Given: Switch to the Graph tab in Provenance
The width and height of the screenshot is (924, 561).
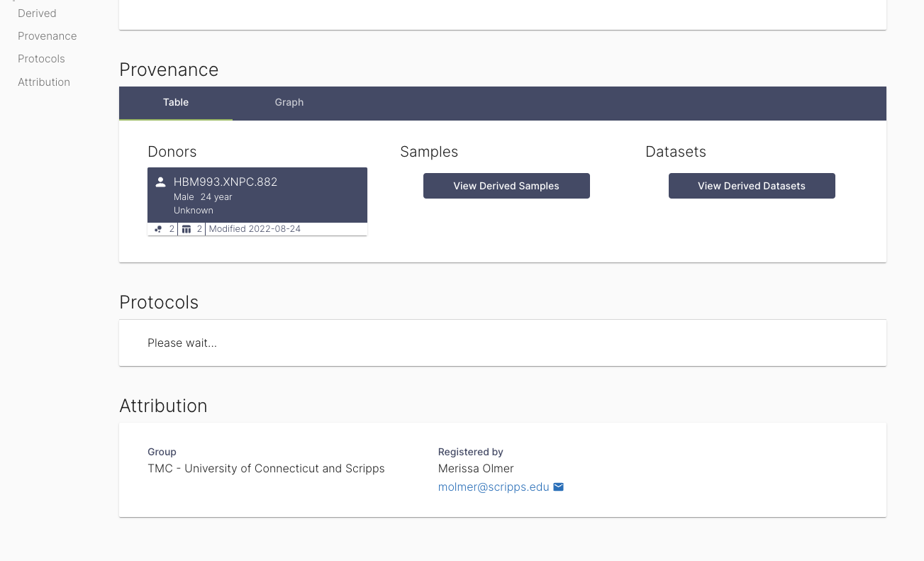Looking at the screenshot, I should (x=289, y=102).
